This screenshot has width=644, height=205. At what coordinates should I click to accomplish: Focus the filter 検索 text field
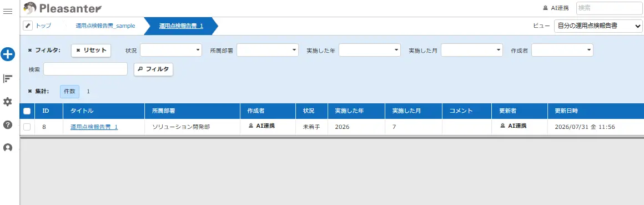[x=85, y=69]
